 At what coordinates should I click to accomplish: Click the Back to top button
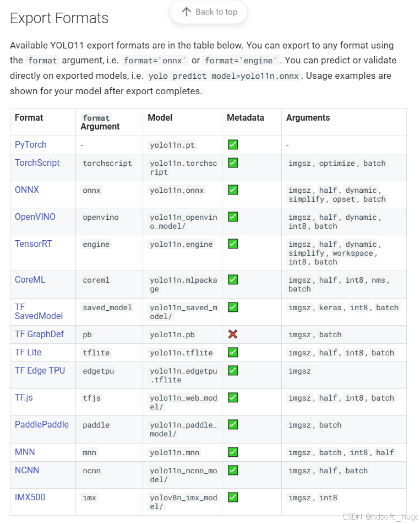click(x=209, y=12)
